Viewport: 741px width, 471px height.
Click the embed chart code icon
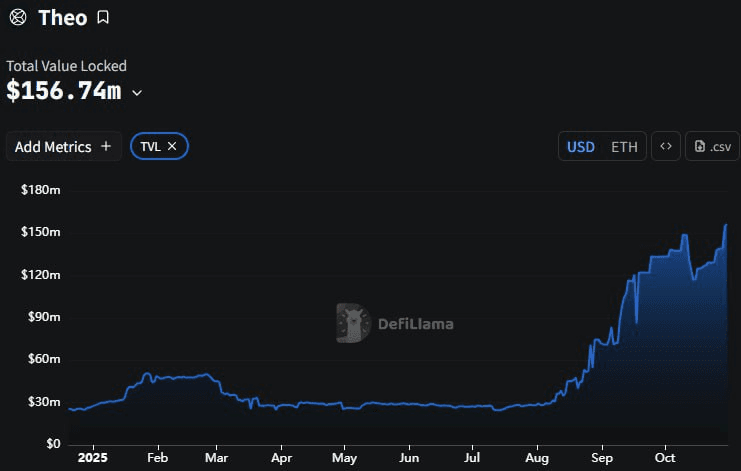point(666,146)
